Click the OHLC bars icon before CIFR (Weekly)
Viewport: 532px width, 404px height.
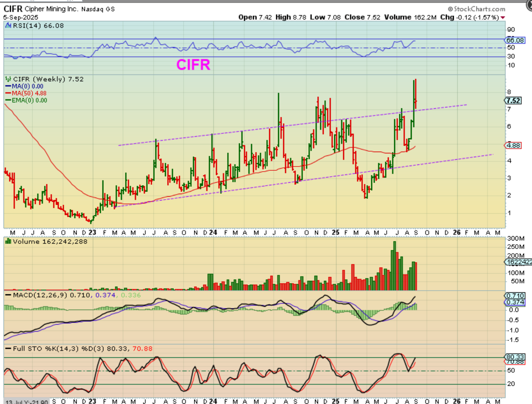[8, 79]
